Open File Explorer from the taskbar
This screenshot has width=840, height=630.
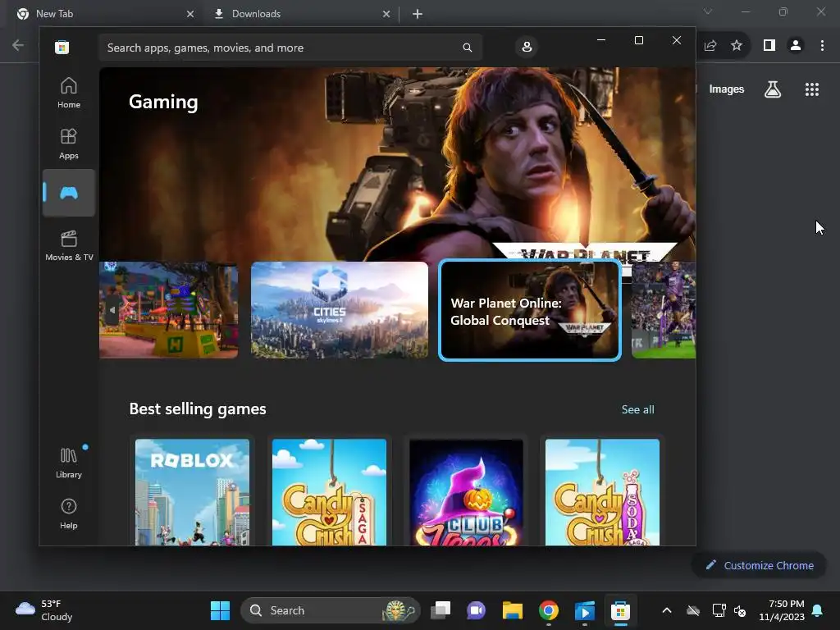513,610
